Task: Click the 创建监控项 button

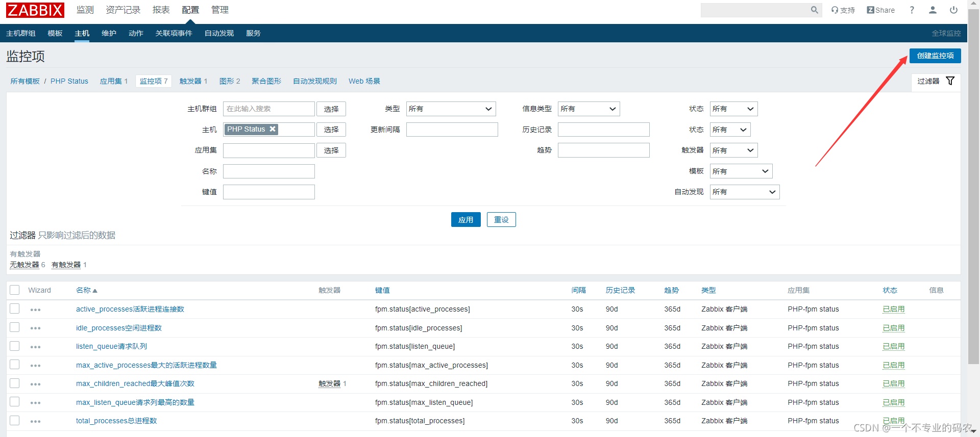Action: point(935,56)
